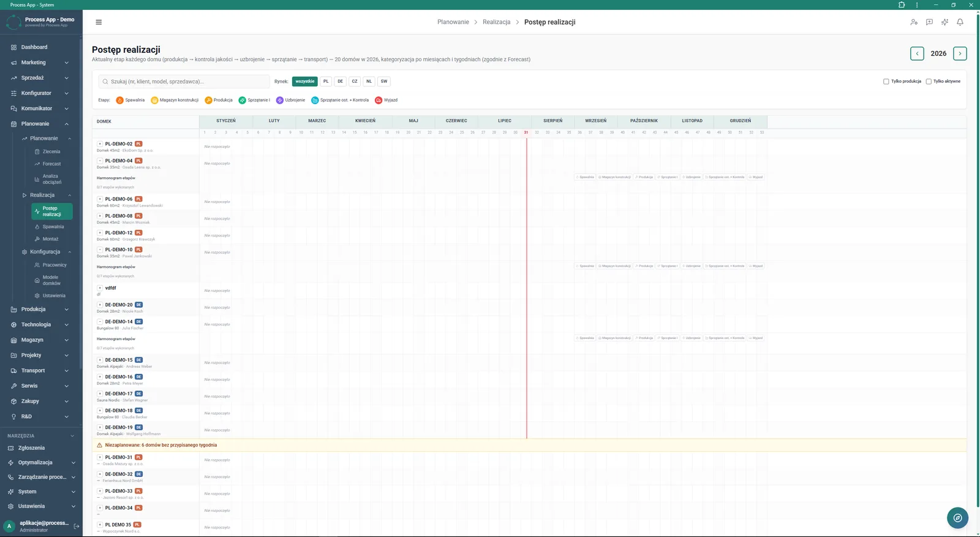Open Modele domków configuration
980x537 pixels.
[x=51, y=280]
